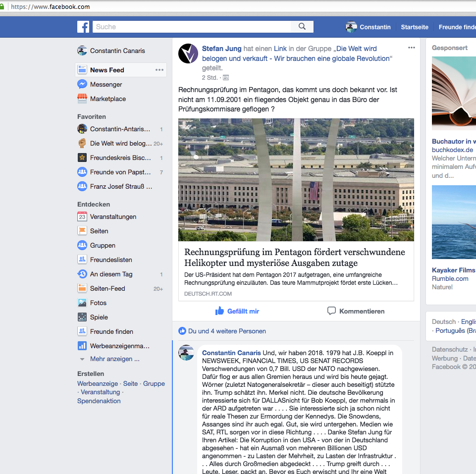Click Constantin-Antaris favorite avatar icon

click(x=82, y=129)
